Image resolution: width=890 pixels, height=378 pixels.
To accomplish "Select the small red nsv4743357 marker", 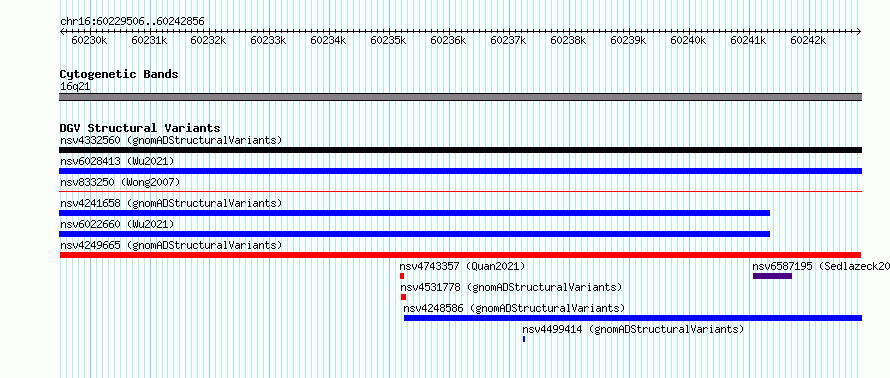I will pyautogui.click(x=402, y=276).
